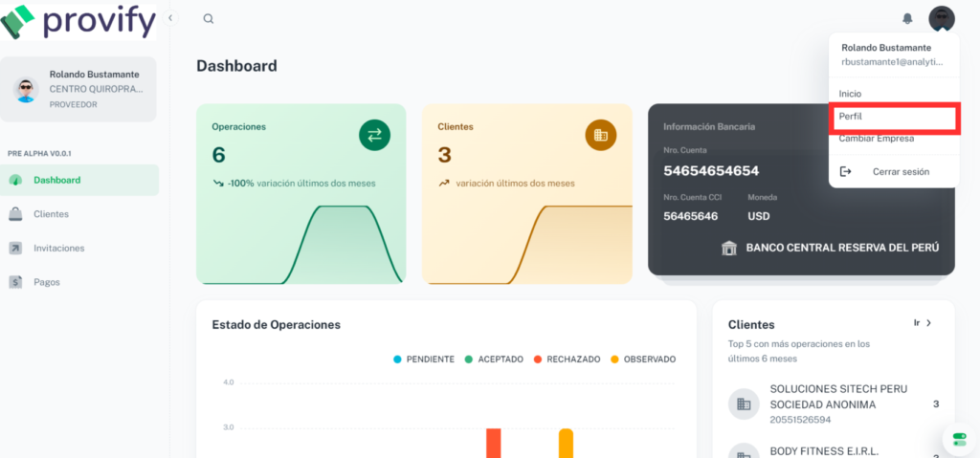Click the bank building icon
The height and width of the screenshot is (458, 980).
click(x=728, y=248)
